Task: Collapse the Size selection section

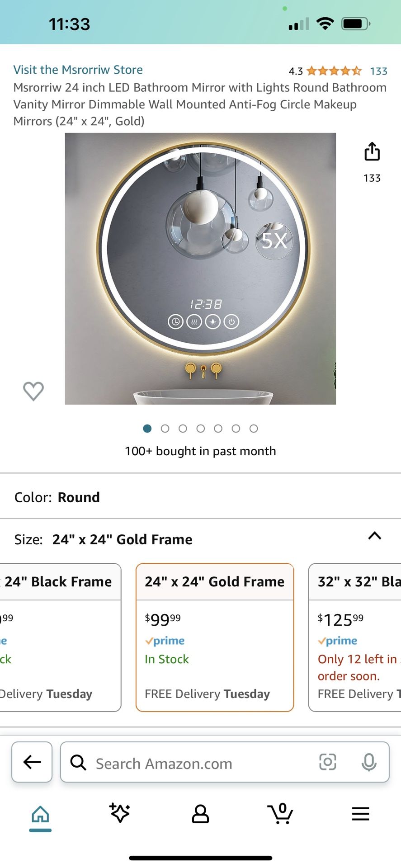Action: 375,536
